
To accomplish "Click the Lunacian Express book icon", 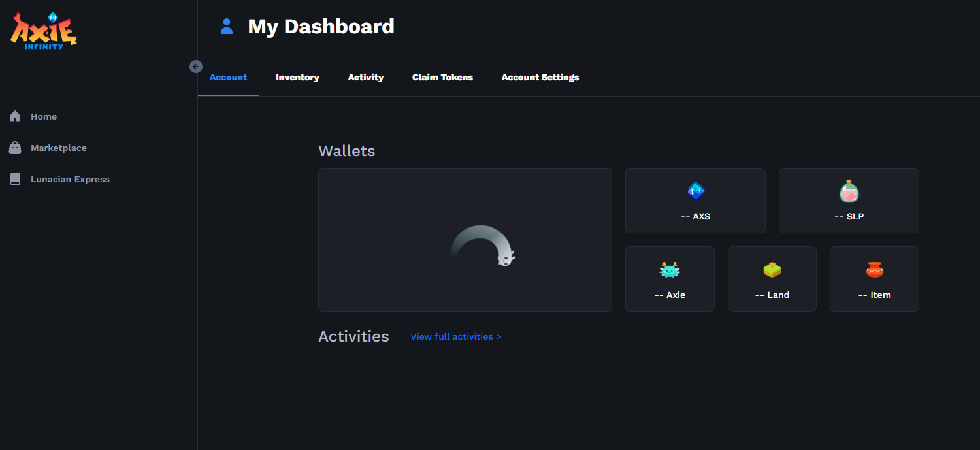I will pos(15,179).
